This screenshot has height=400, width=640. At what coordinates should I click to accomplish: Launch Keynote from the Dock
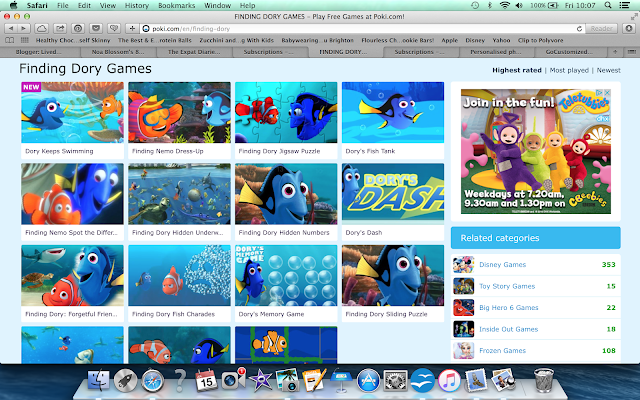pyautogui.click(x=341, y=380)
